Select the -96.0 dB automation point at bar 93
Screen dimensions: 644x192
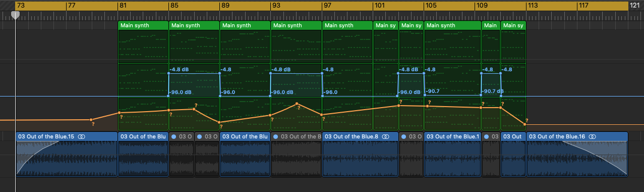(271, 95)
